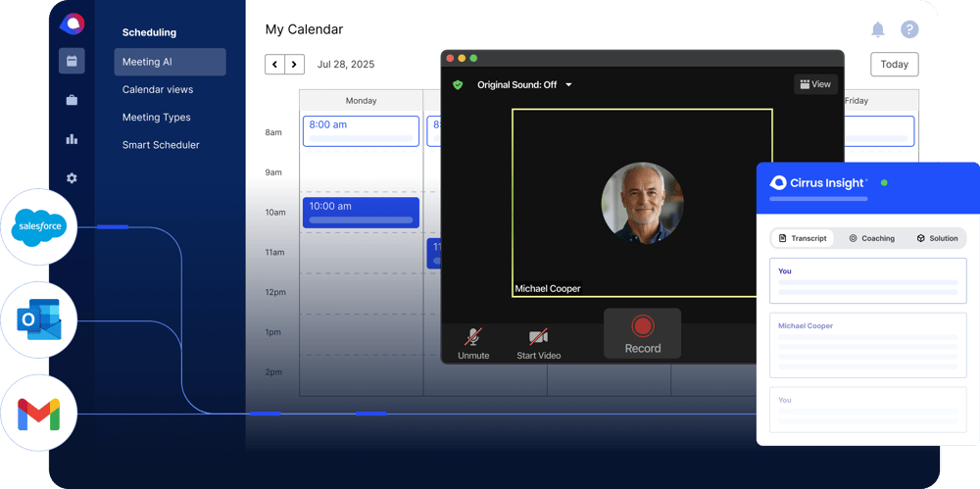Open the 10:00 am Monday event
This screenshot has width=980, height=489.
(361, 213)
